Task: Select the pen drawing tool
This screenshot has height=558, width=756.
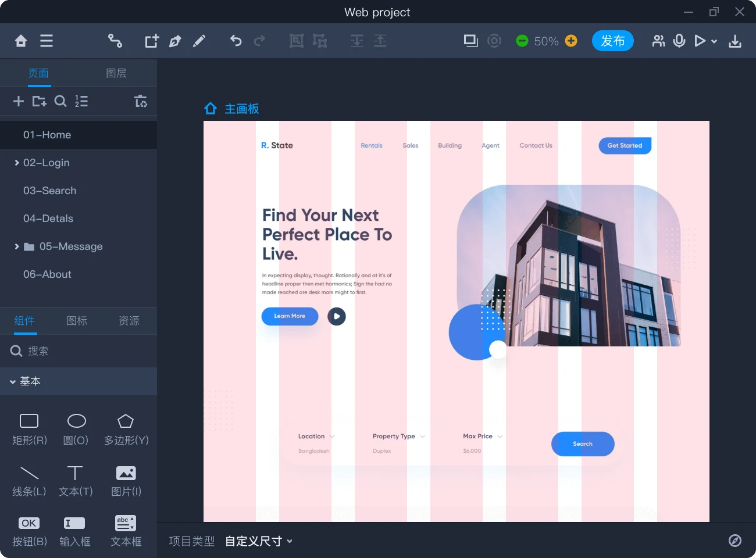Action: pos(175,41)
